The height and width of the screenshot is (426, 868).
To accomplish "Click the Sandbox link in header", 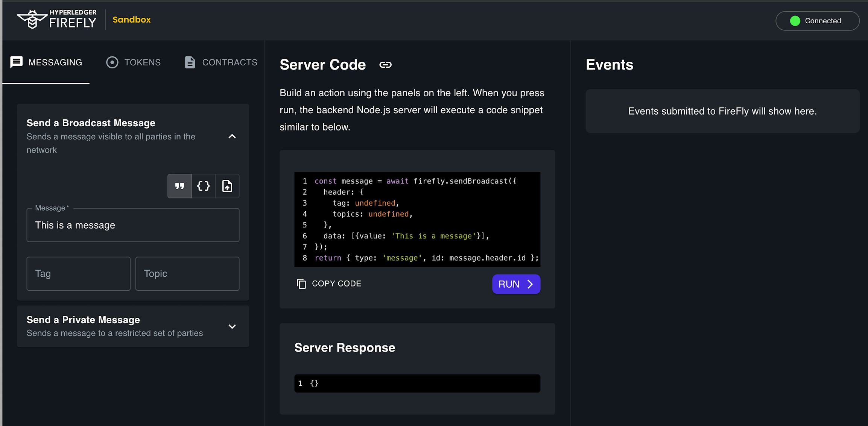I will [x=131, y=20].
